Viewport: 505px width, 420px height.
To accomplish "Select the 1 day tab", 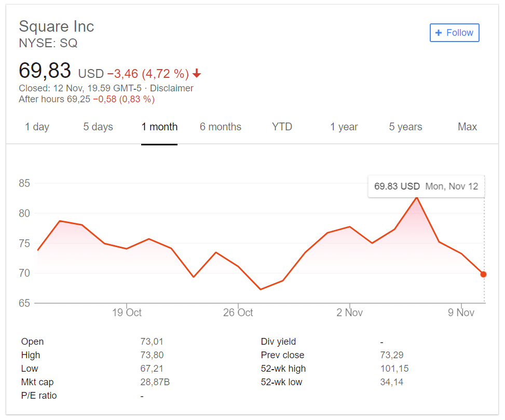I will (37, 127).
